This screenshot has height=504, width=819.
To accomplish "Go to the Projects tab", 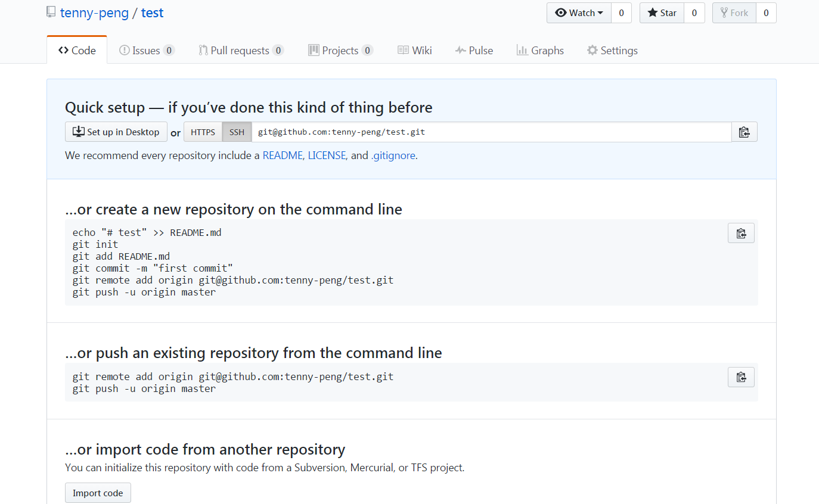I will [x=340, y=50].
